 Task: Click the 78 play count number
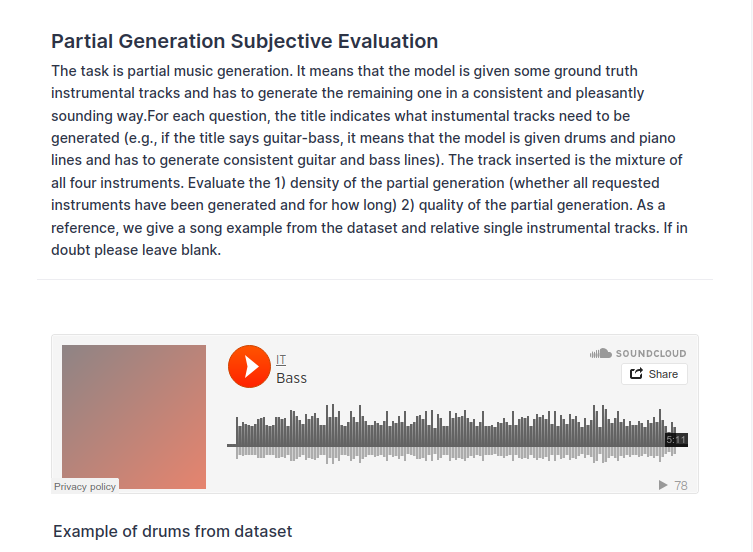(x=681, y=486)
